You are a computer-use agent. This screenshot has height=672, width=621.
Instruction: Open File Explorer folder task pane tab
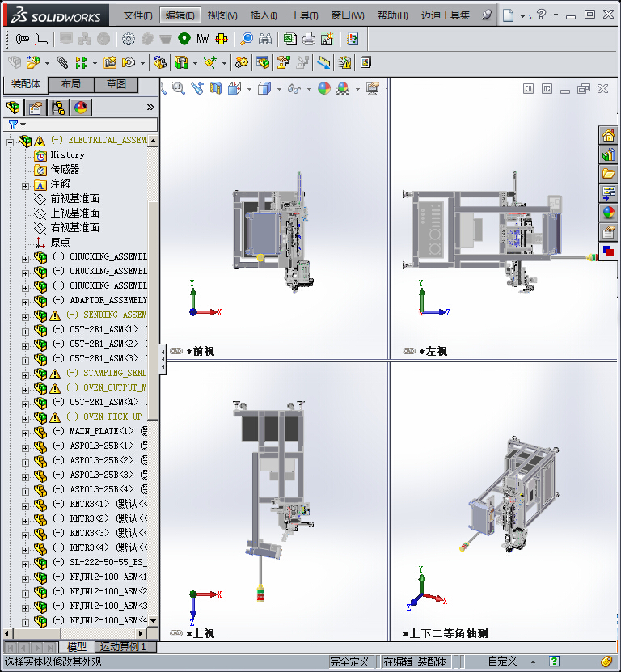tap(608, 174)
